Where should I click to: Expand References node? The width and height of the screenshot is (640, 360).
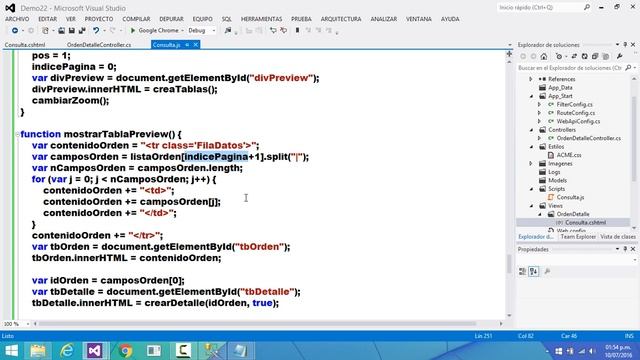pyautogui.click(x=531, y=79)
